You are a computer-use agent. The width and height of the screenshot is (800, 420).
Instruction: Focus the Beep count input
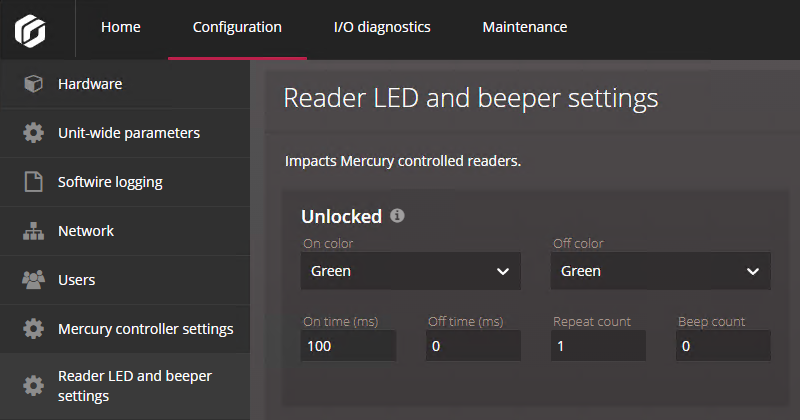(x=723, y=346)
